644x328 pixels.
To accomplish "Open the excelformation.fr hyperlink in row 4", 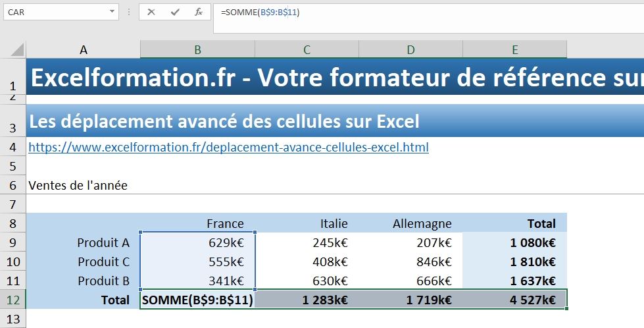I will tap(228, 147).
